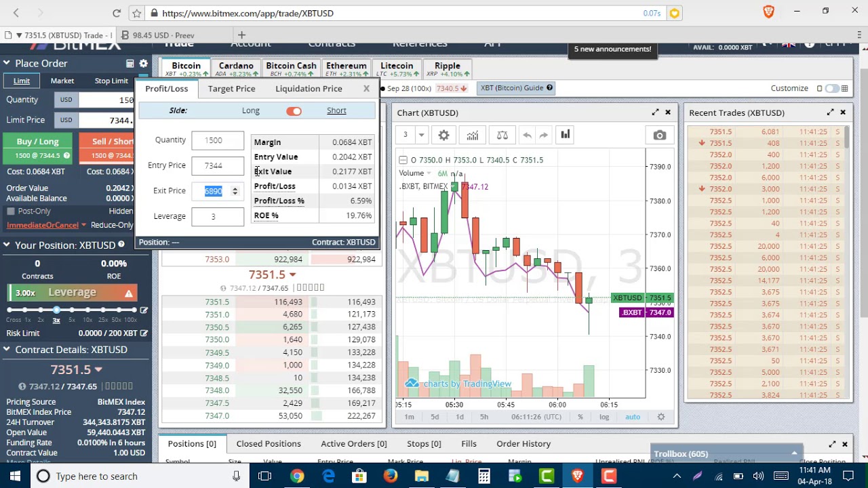The height and width of the screenshot is (488, 868).
Task: Click Exit Price stepper arrows
Action: point(235,191)
